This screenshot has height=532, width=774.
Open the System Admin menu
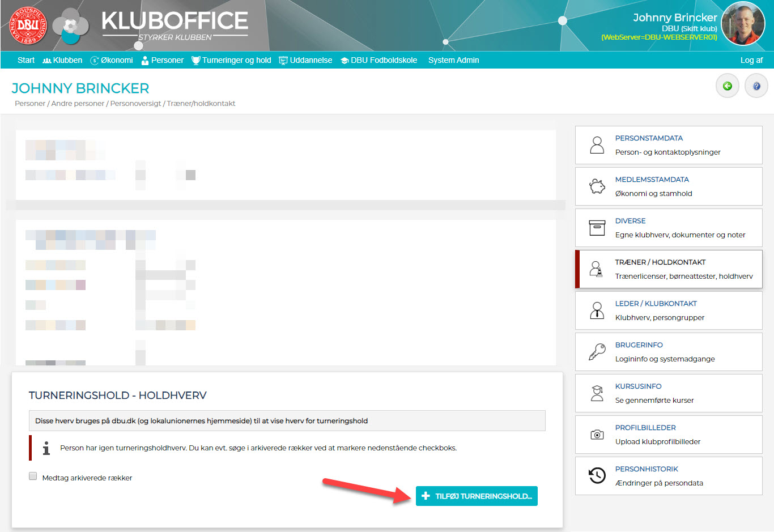point(454,60)
